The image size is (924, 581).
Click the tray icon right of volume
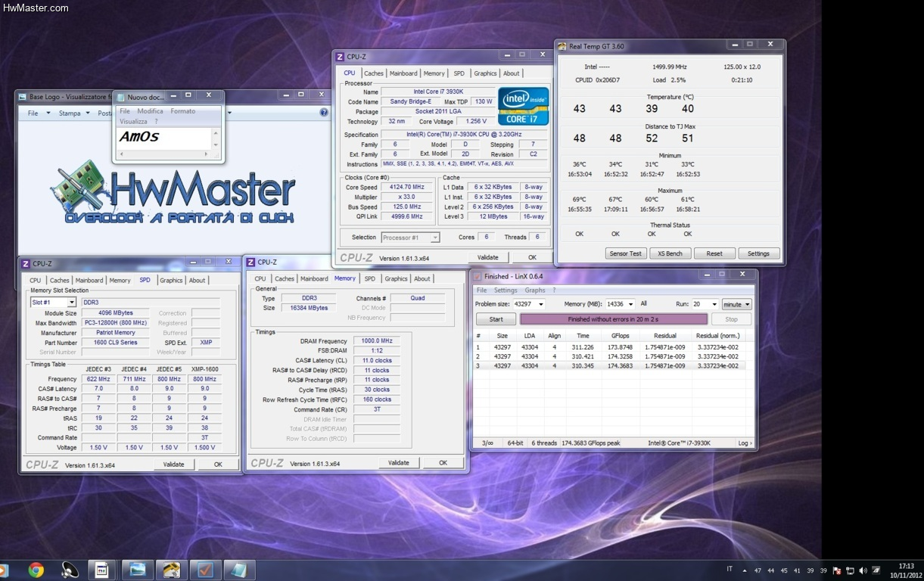pyautogui.click(x=876, y=570)
